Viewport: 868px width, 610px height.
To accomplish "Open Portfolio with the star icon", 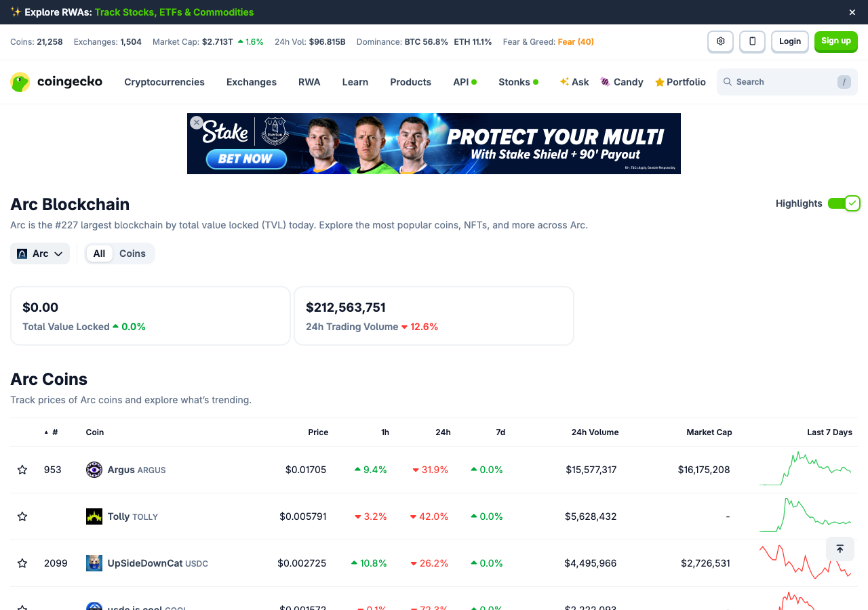I will (680, 82).
